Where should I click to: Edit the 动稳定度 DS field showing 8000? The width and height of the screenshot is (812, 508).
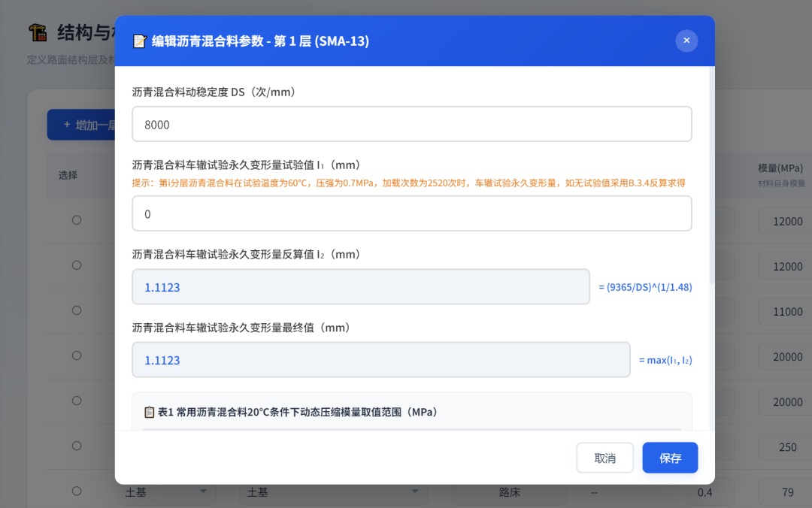412,124
